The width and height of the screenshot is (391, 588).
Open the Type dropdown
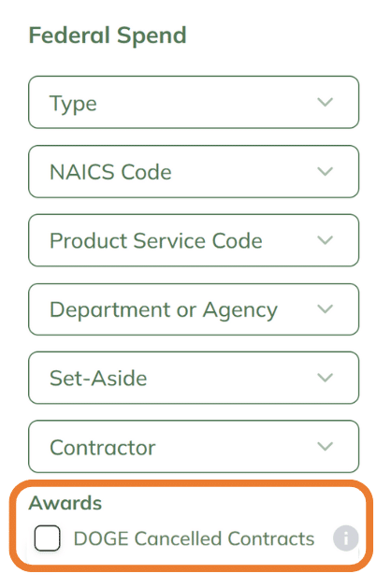pyautogui.click(x=194, y=103)
